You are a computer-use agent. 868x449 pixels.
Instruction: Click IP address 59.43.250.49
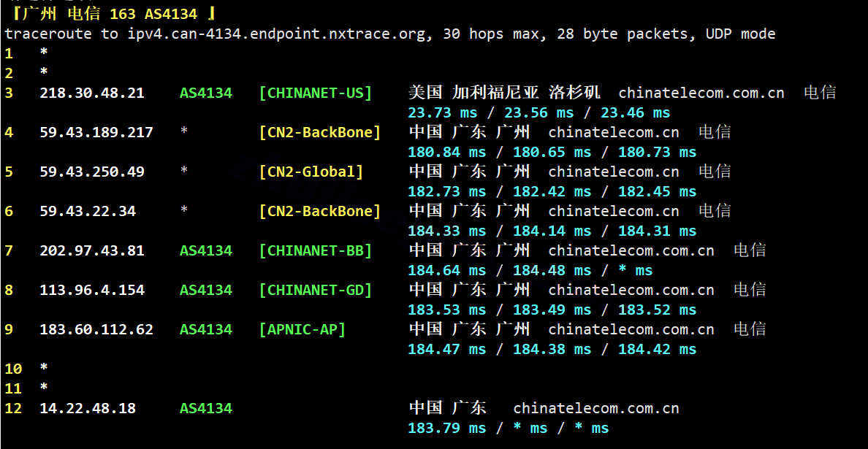pos(92,172)
